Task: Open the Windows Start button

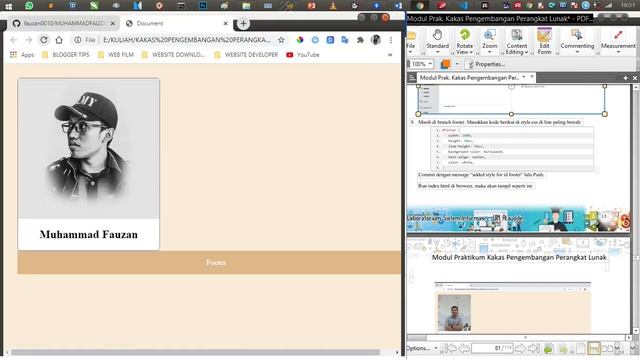Action: tap(8, 6)
